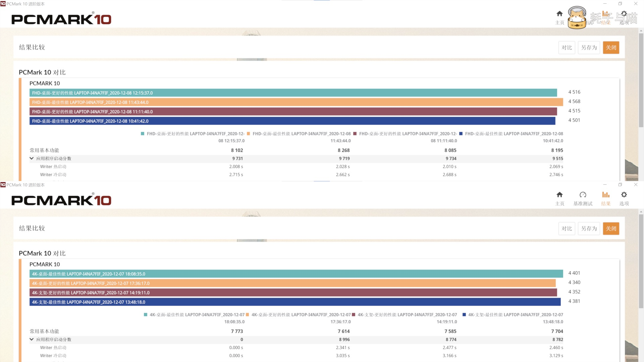Click the score 4 516 in upper chart

tap(574, 92)
